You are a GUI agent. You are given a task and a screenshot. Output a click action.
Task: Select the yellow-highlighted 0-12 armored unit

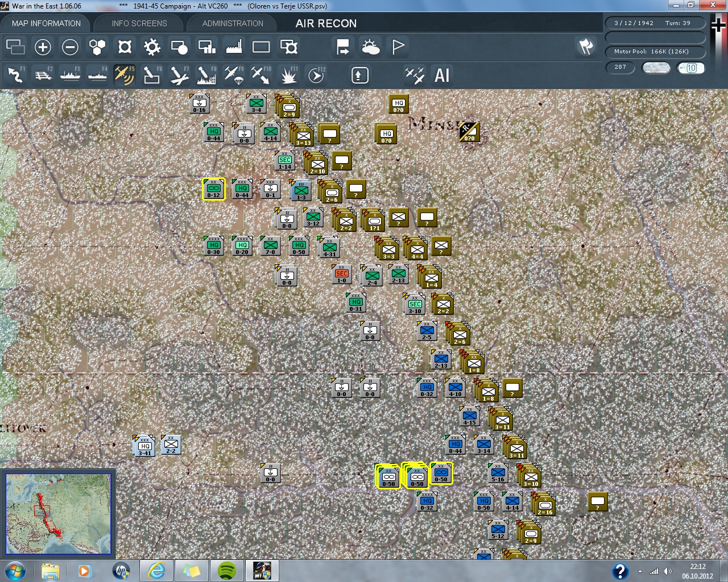tap(214, 189)
